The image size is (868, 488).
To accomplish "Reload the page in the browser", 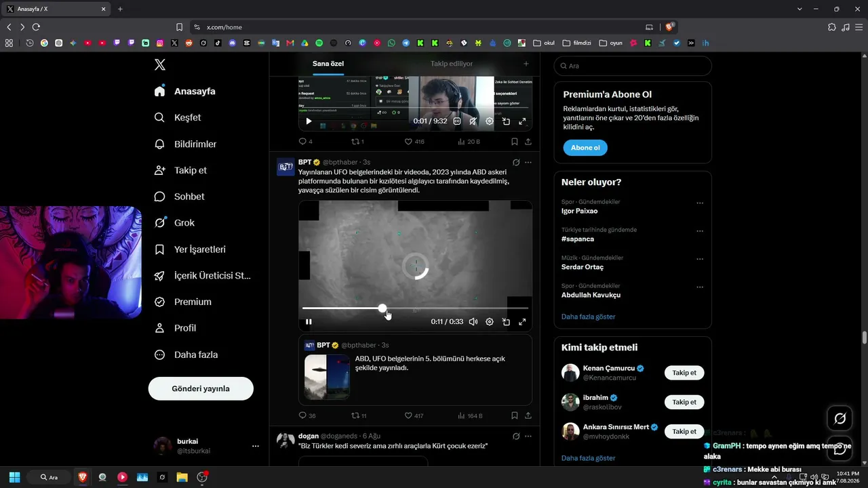I will tap(36, 27).
